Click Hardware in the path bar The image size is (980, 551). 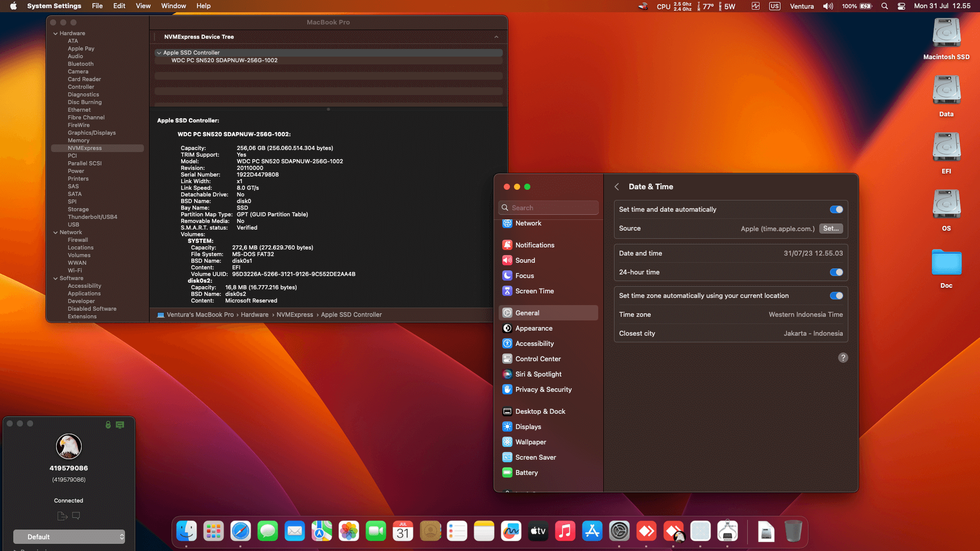click(254, 315)
